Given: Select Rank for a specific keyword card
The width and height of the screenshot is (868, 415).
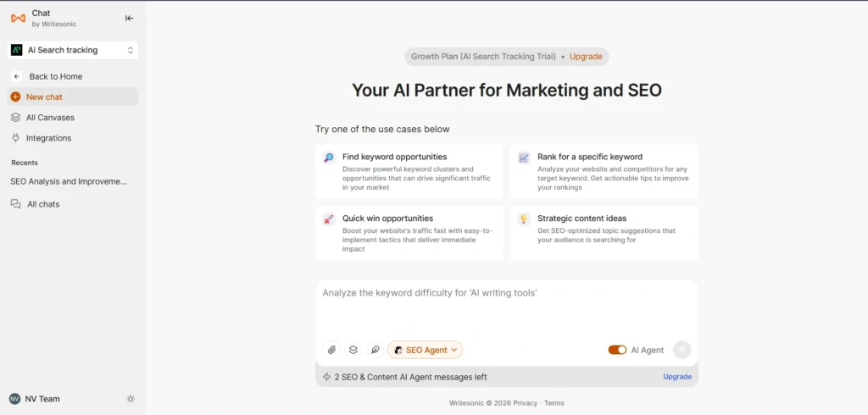Looking at the screenshot, I should tap(604, 172).
